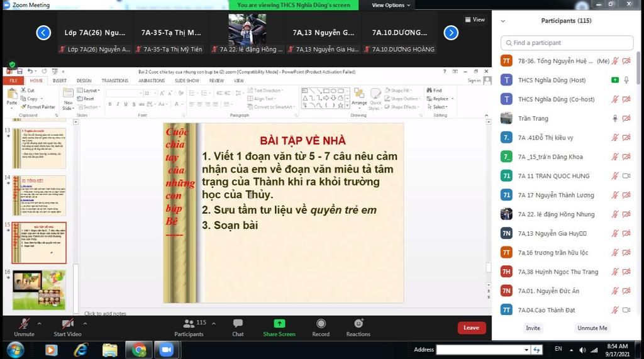Viewport: 644px width, 359px height.
Task: Click Cut in the Clipboard group
Action: (x=28, y=91)
